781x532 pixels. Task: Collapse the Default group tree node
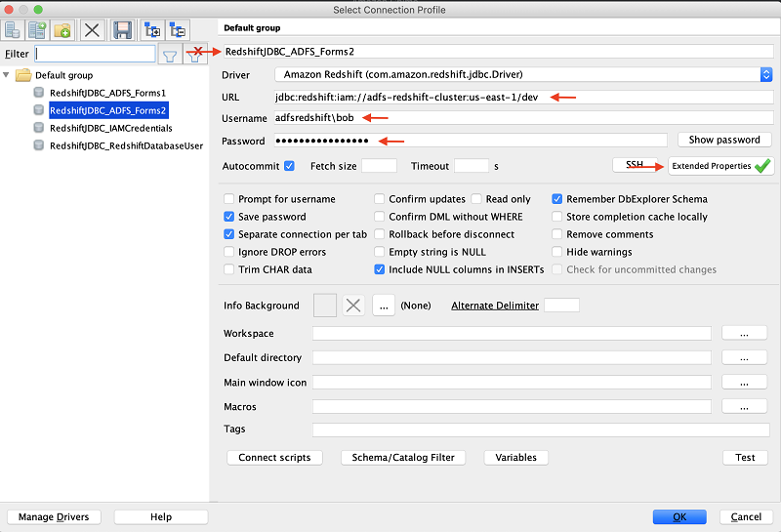[6, 75]
